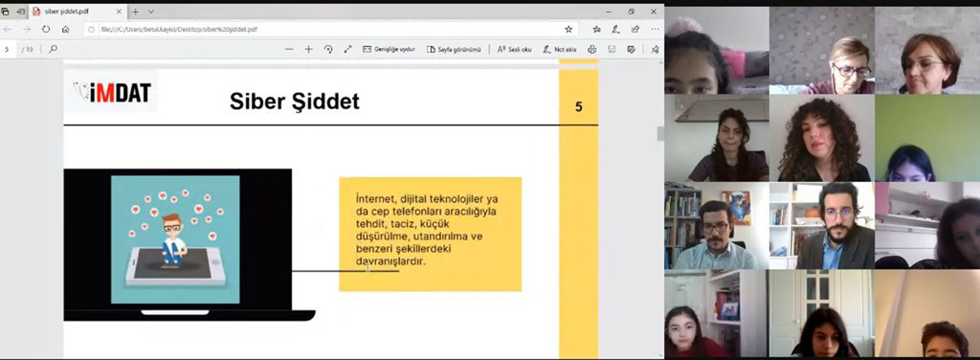This screenshot has width=980, height=360.
Task: Rotate the PDF page
Action: tap(328, 49)
